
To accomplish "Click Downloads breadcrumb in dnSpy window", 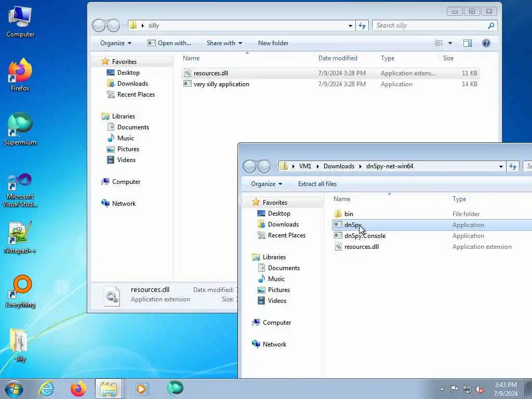I will pyautogui.click(x=339, y=166).
